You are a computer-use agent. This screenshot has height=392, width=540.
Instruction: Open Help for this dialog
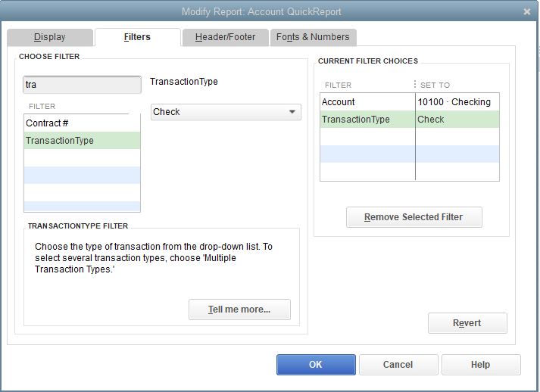coord(481,365)
